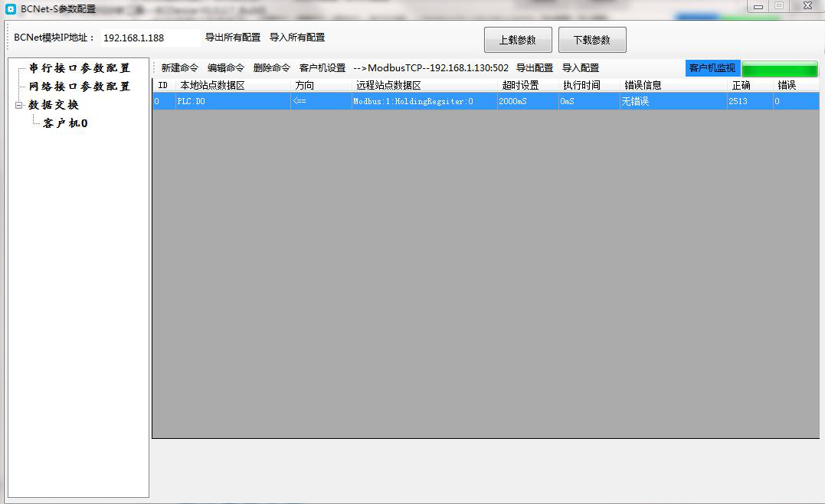Click the 执行时间 column header
Viewport: 825px width, 504px height.
[589, 85]
